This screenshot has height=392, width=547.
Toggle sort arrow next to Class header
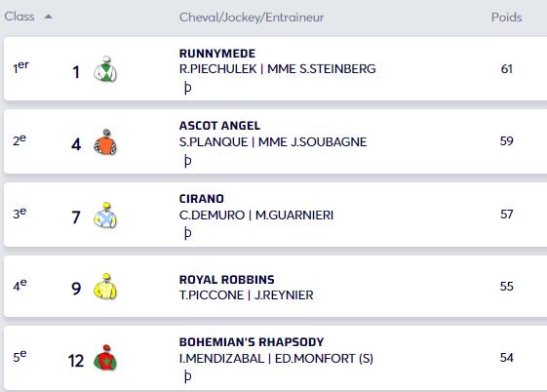[49, 17]
